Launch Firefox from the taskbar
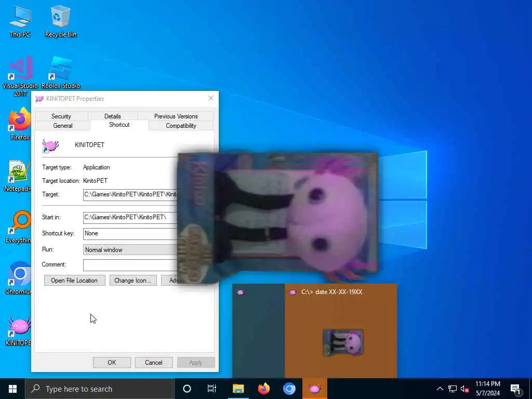Viewport: 532px width, 399px height. click(263, 389)
